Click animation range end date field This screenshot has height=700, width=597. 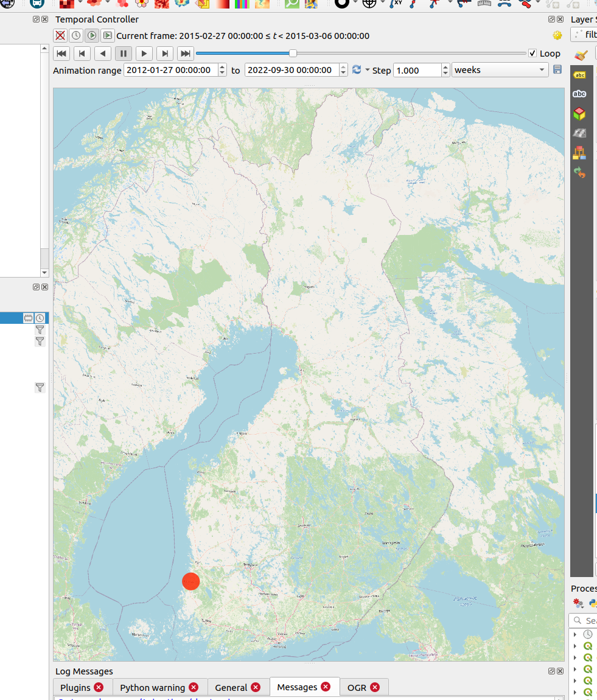click(x=292, y=70)
